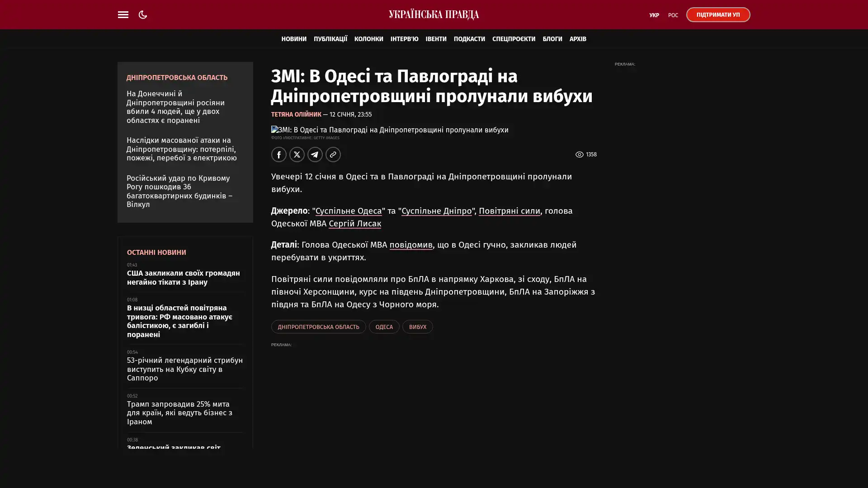Click the Українська правда logo
Image resolution: width=868 pixels, height=488 pixels.
434,14
